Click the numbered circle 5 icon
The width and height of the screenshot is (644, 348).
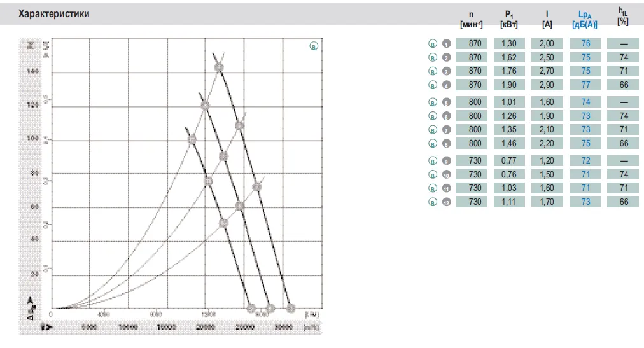pos(447,102)
